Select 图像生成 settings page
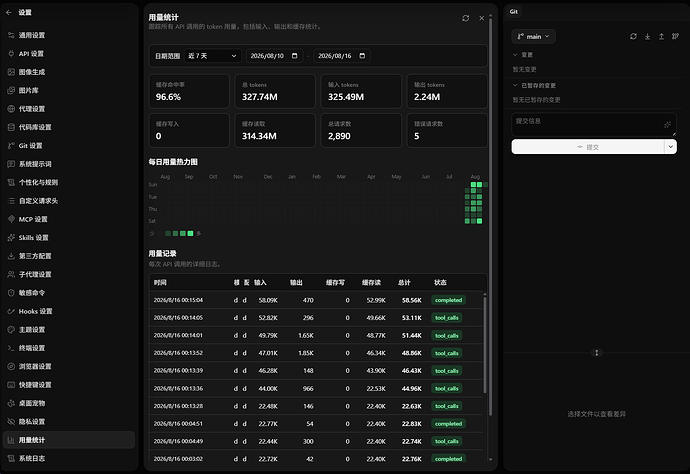This screenshot has height=474, width=690. coord(69,72)
